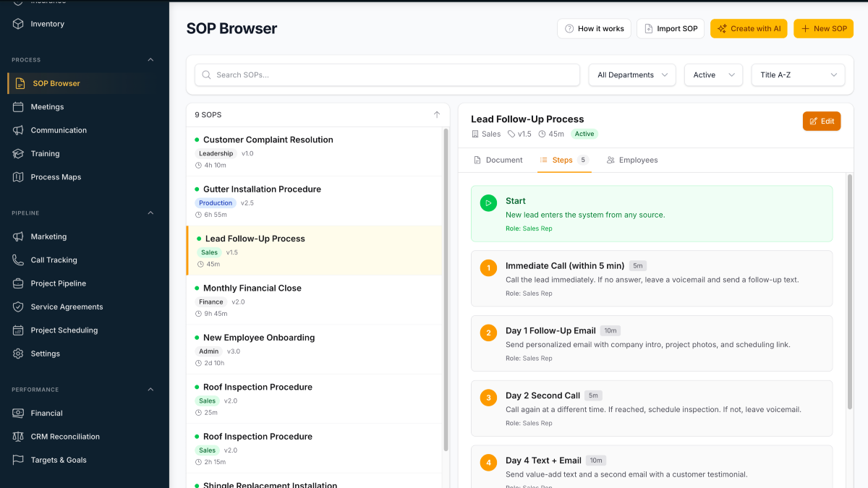The image size is (868, 488).
Task: Switch to the Employees tab
Action: coord(631,160)
